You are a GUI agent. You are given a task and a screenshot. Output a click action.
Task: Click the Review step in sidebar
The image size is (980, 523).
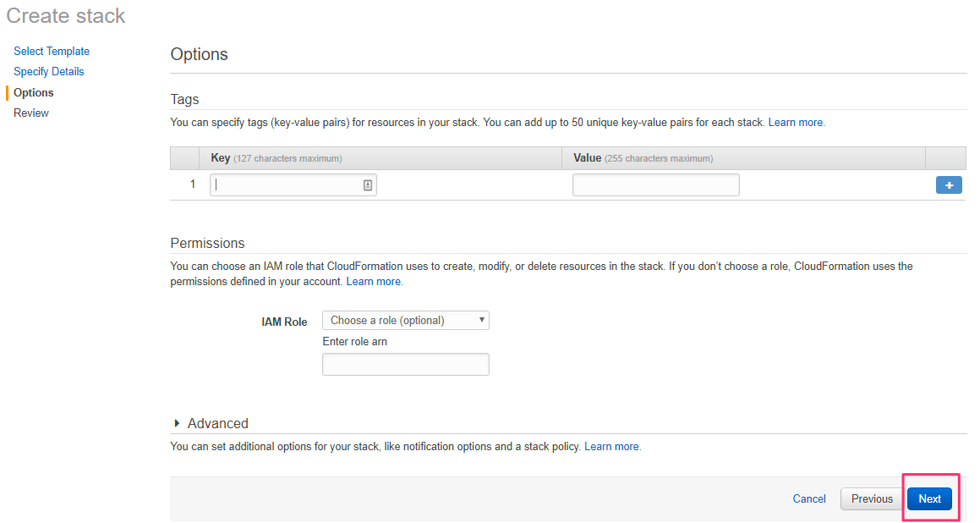[31, 113]
